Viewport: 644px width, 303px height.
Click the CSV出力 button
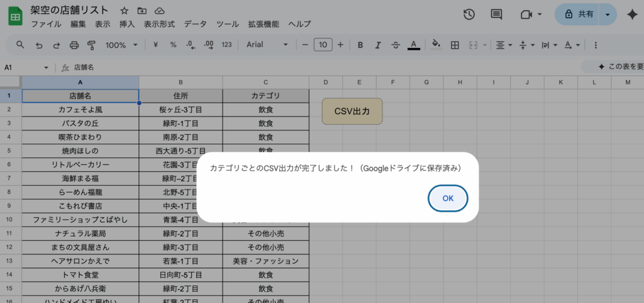coord(352,111)
